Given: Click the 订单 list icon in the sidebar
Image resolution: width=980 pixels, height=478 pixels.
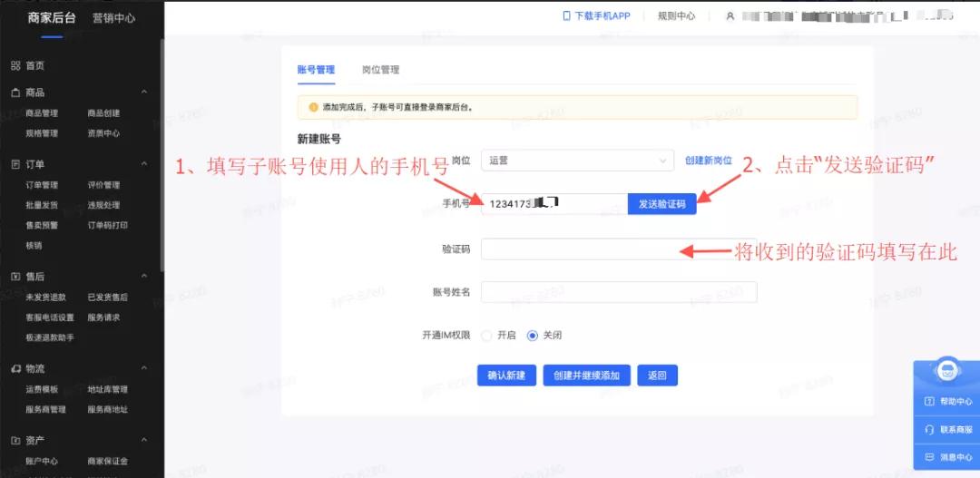Looking at the screenshot, I should tap(15, 164).
